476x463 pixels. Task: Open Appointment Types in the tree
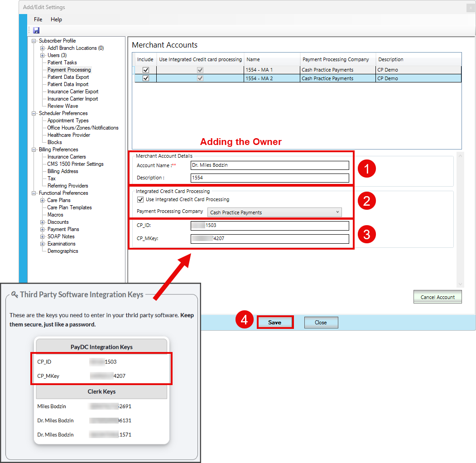click(68, 121)
